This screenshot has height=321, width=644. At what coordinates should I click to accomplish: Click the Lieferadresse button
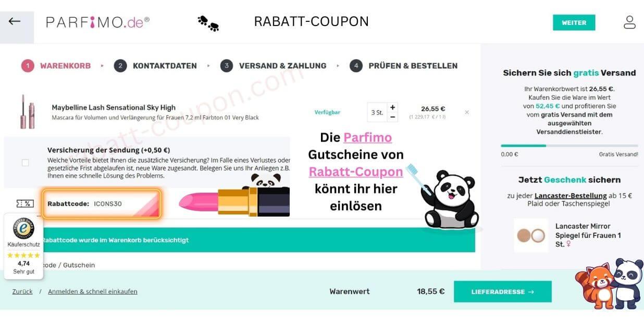pos(502,292)
